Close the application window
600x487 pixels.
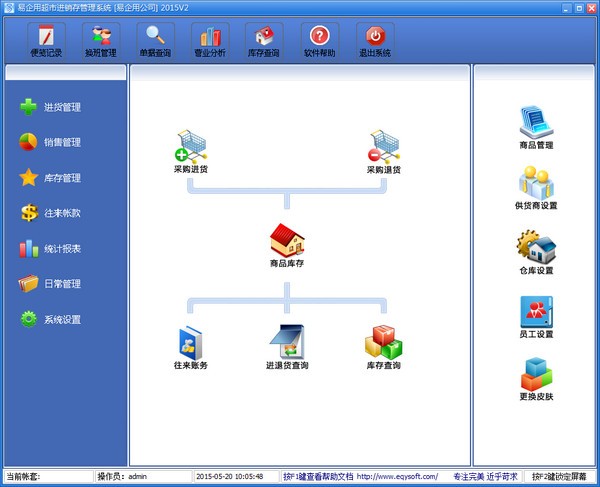coord(591,8)
